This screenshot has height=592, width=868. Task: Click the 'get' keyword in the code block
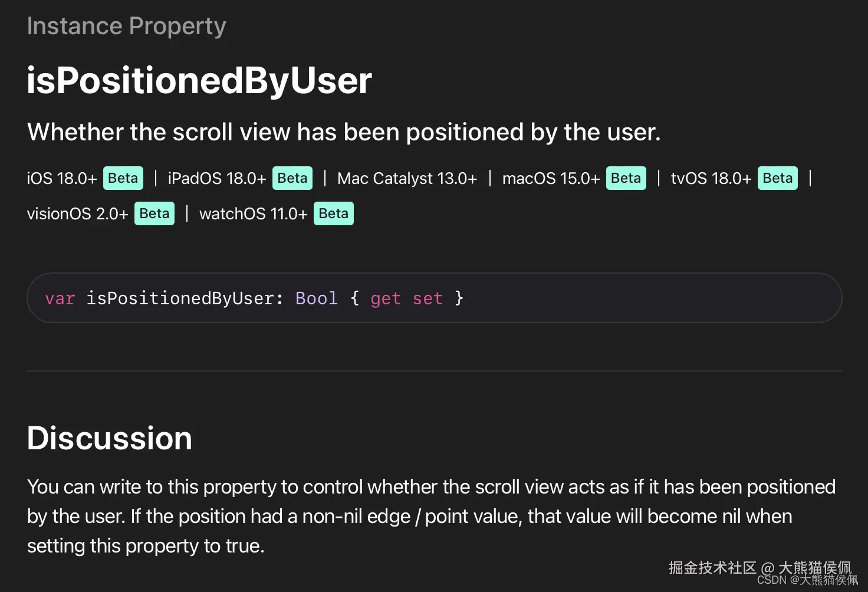[x=385, y=298]
